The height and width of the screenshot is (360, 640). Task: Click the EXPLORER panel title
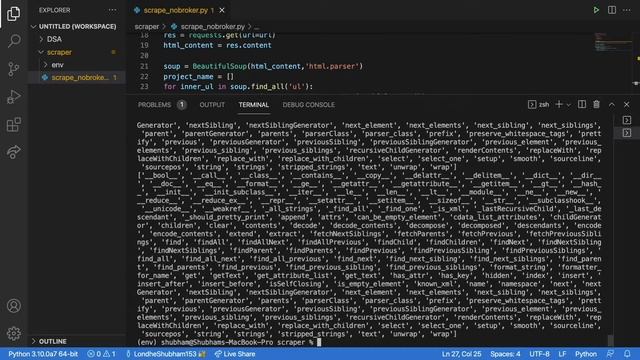[x=55, y=10]
